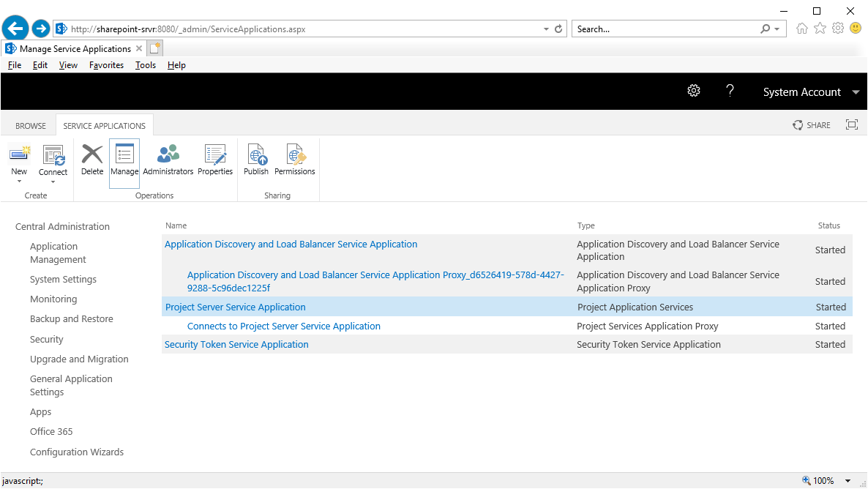
Task: Open the File menu
Action: coord(15,65)
